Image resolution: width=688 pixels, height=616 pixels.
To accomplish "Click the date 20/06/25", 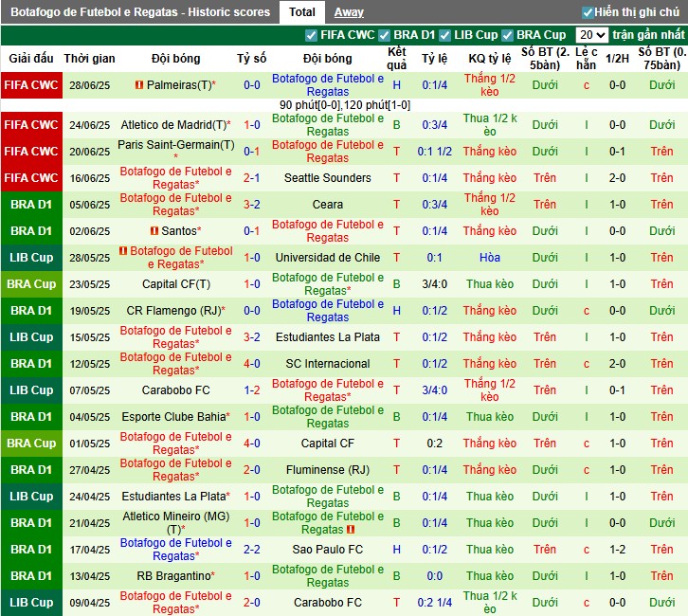I will [x=89, y=152].
